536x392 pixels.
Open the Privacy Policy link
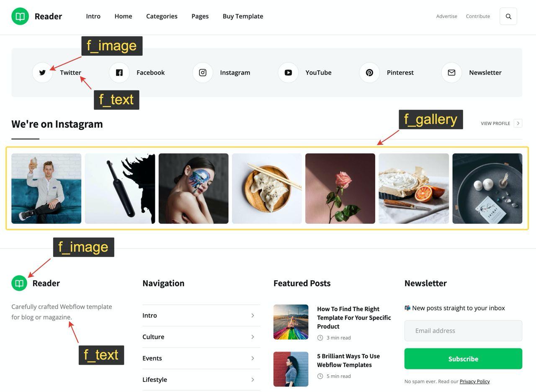pos(474,381)
